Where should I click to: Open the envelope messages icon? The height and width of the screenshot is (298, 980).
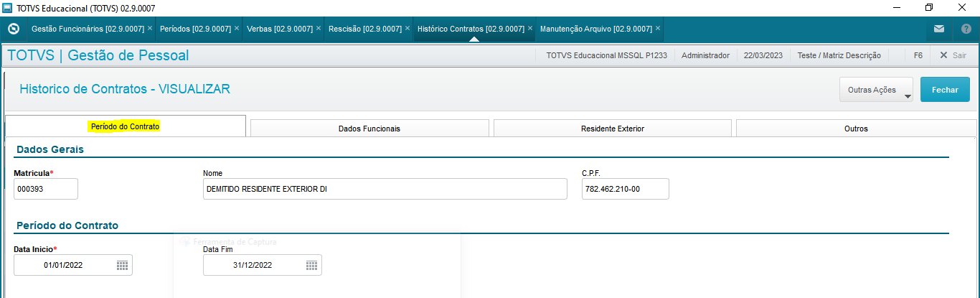click(x=939, y=29)
